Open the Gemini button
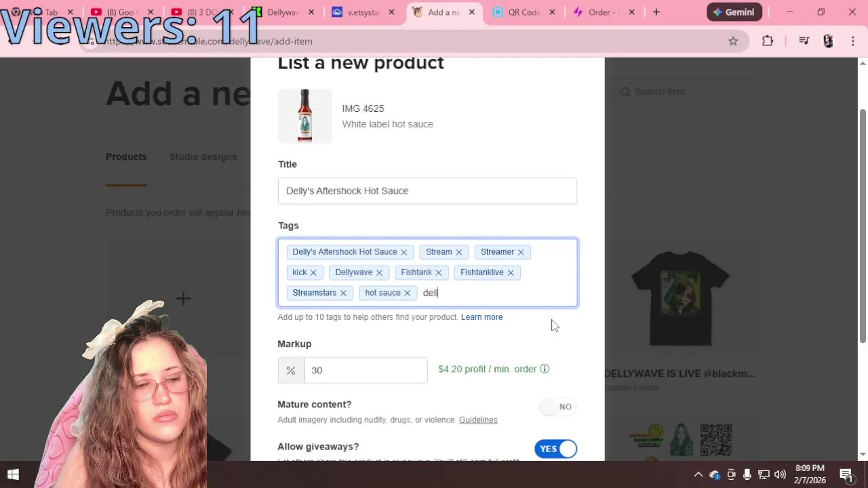Viewport: 868px width, 488px height. 734,12
